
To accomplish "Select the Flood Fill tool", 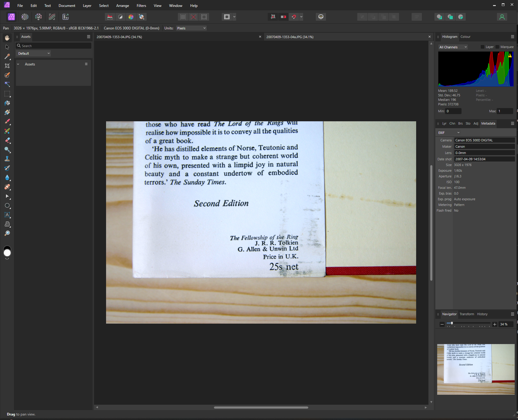I will click(7, 103).
